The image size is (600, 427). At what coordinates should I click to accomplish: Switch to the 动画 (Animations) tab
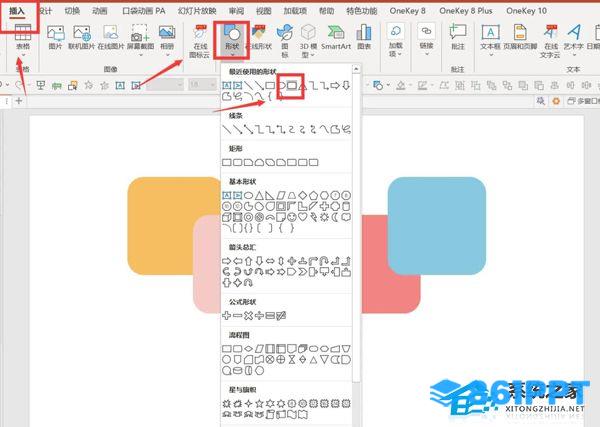(x=99, y=11)
